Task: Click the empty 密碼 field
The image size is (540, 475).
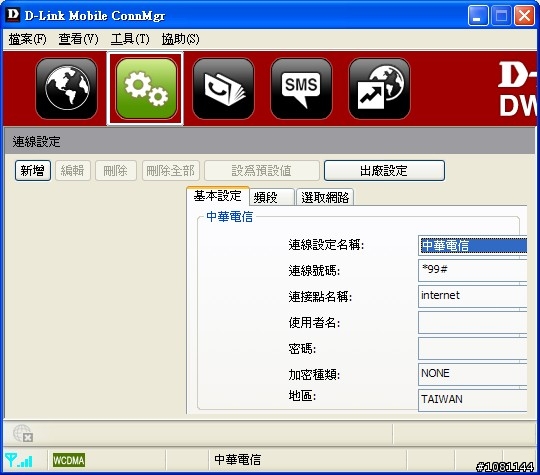Action: click(472, 348)
